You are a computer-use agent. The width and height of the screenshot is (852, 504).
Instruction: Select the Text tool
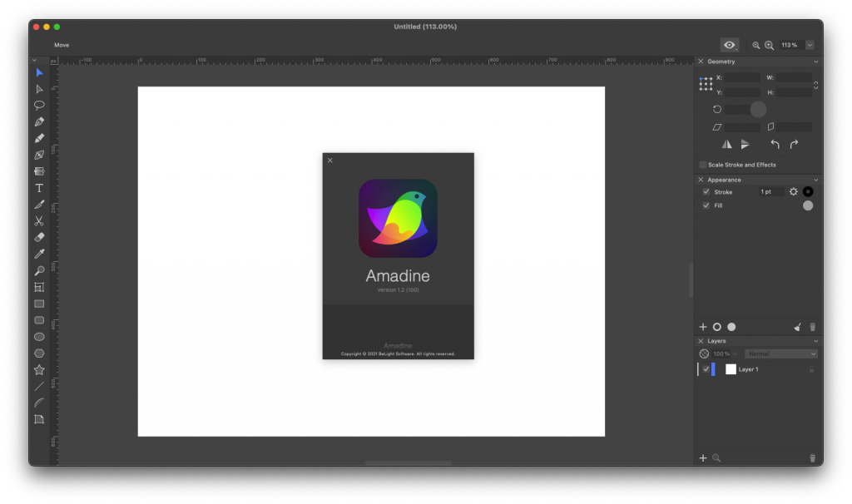click(x=39, y=188)
